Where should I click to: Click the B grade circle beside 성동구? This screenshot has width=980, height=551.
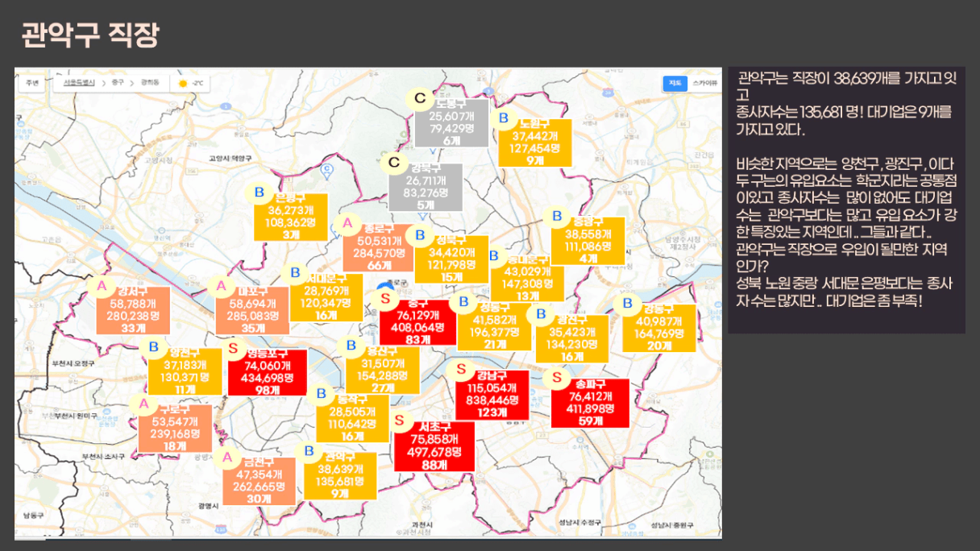(x=463, y=302)
